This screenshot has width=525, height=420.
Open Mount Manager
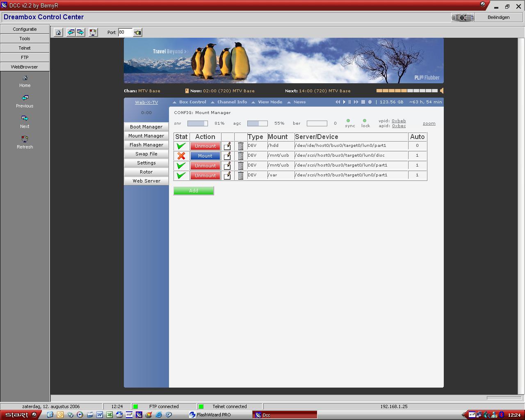tap(146, 136)
